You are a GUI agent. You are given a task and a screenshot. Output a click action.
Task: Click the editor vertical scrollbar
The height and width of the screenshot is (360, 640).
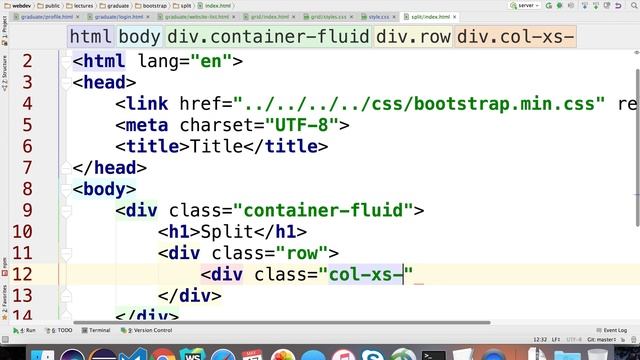pos(638,148)
